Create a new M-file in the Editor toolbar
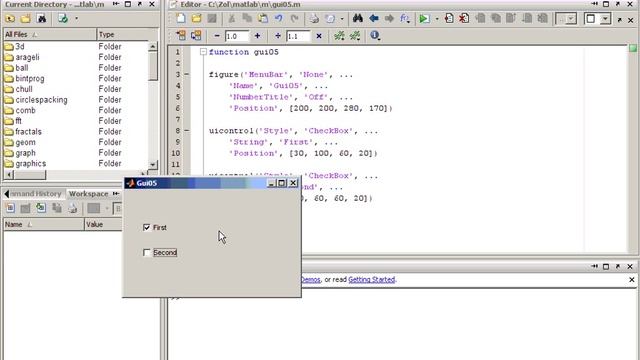Screen dimensions: 640x360 pos(181,18)
